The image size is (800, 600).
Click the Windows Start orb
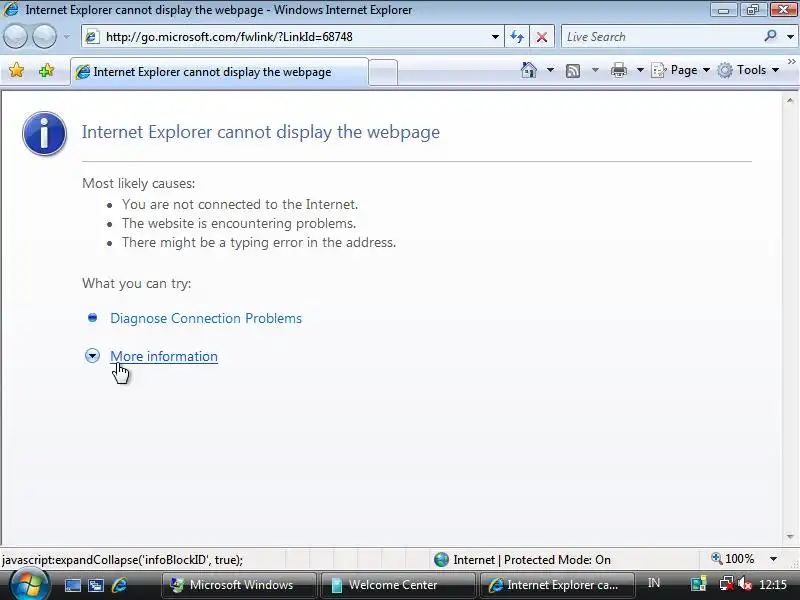coord(30,585)
